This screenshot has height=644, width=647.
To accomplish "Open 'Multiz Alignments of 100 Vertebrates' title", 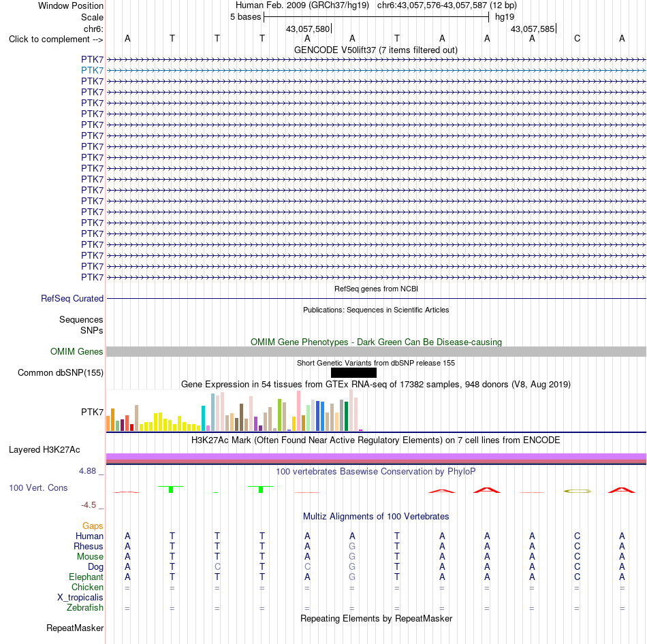I will [376, 517].
